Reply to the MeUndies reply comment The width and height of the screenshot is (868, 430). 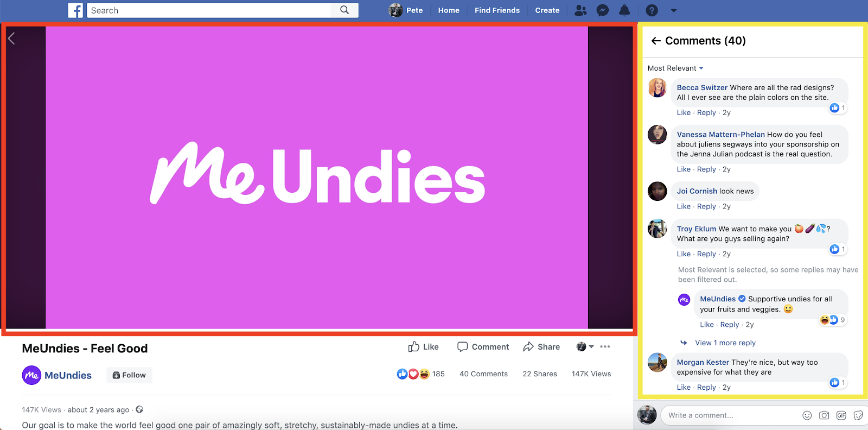click(x=730, y=325)
